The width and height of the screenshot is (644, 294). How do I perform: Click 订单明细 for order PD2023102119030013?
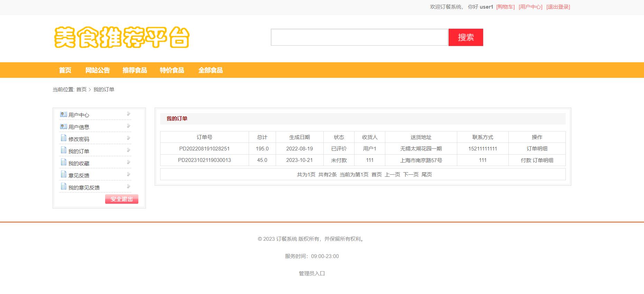point(543,160)
